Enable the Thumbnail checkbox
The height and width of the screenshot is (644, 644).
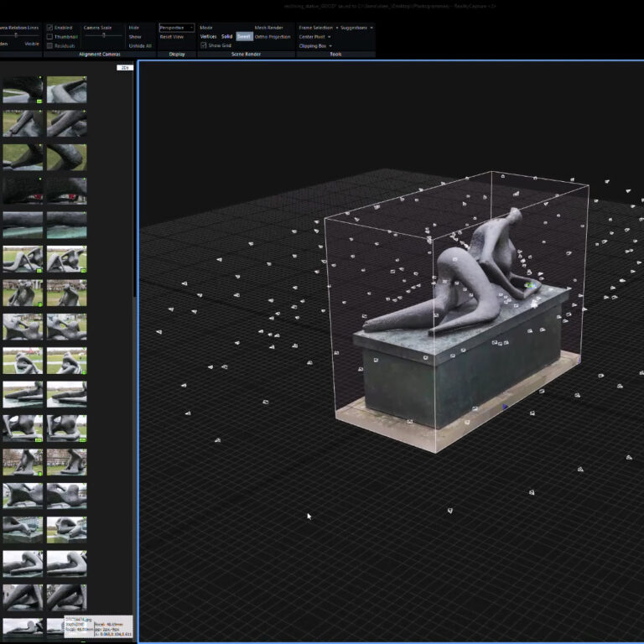[x=49, y=37]
